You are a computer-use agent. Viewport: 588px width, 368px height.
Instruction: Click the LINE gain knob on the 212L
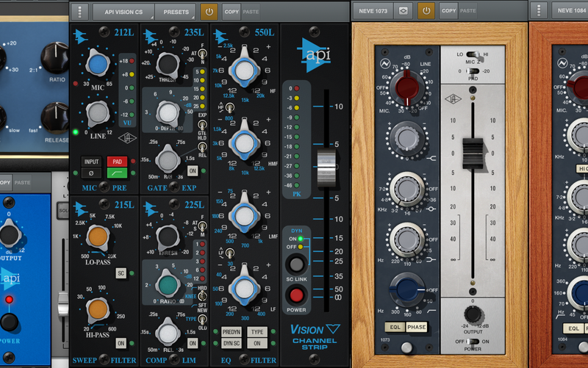[x=98, y=113]
